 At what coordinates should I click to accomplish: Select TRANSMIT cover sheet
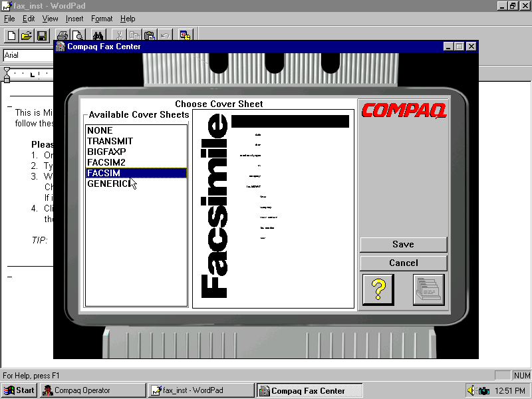pos(136,141)
